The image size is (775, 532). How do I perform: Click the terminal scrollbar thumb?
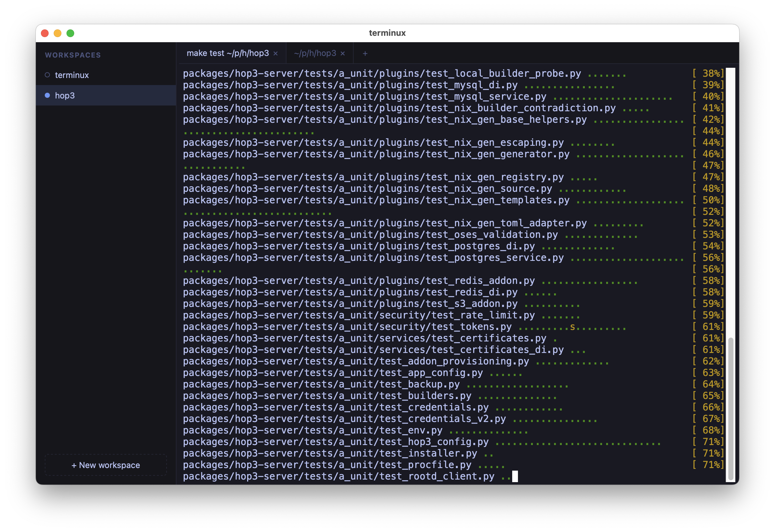click(730, 408)
